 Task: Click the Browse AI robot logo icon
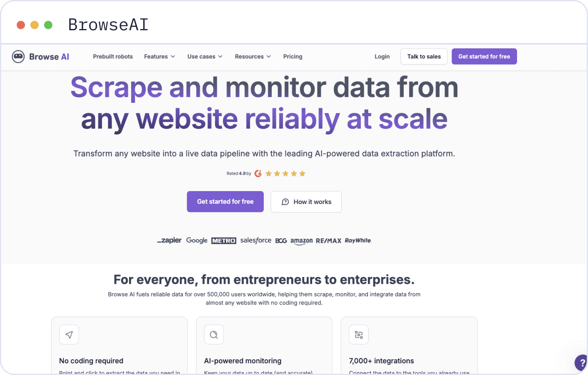18,57
